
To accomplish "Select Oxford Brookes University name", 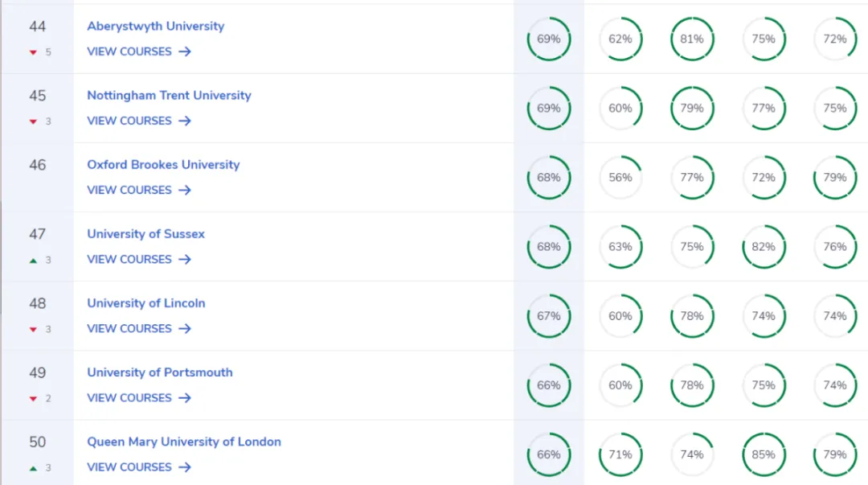I will click(x=163, y=165).
